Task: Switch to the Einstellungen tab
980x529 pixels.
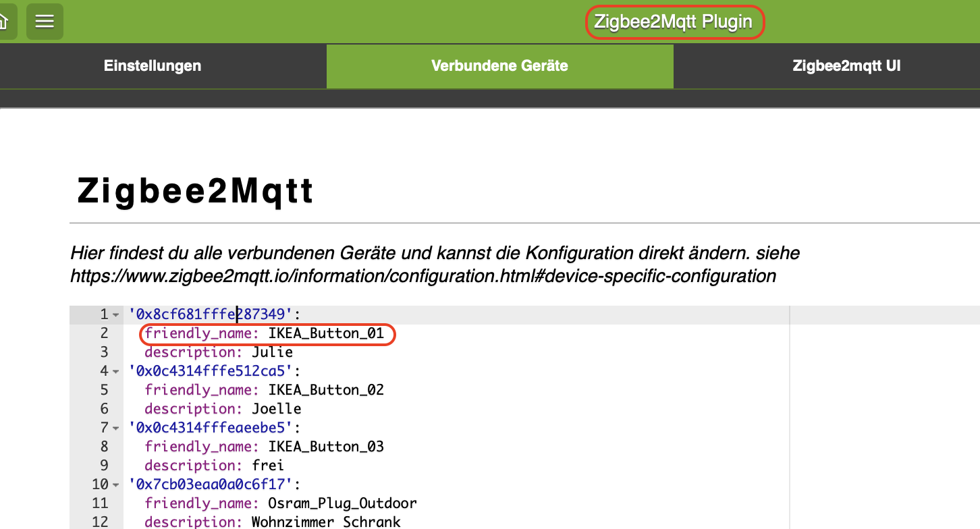Action: click(x=153, y=66)
